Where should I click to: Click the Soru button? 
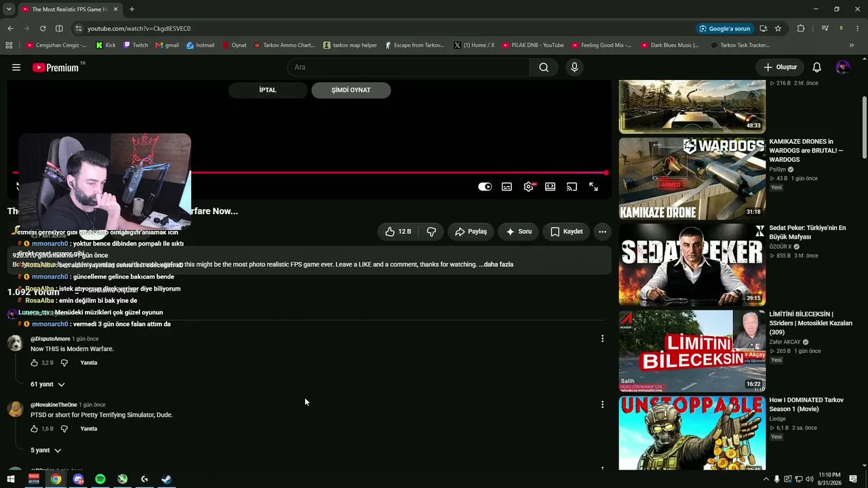519,232
